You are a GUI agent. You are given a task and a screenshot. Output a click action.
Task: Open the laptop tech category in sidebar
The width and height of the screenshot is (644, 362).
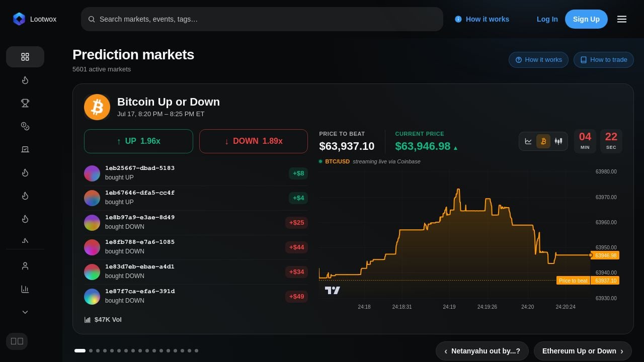coord(25,149)
